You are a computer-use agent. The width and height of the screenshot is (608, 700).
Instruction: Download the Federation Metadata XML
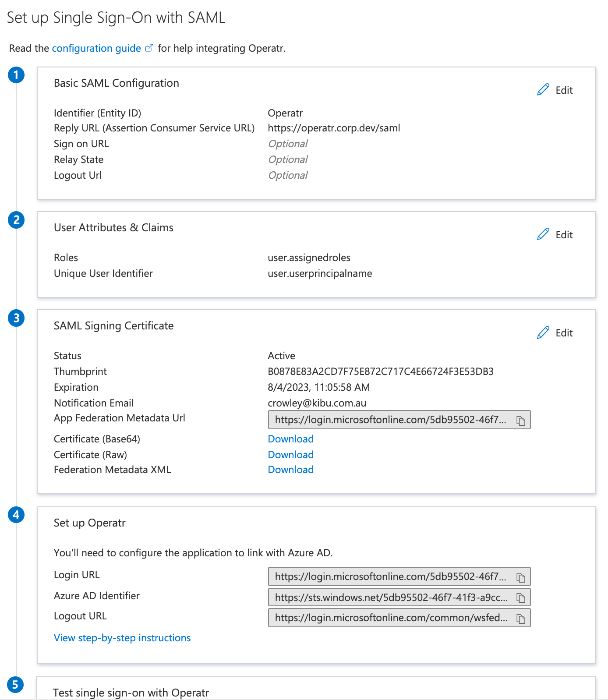click(x=291, y=470)
